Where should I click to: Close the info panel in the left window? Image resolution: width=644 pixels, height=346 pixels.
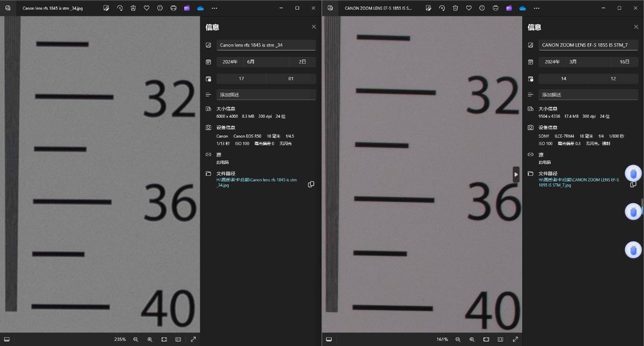[314, 27]
